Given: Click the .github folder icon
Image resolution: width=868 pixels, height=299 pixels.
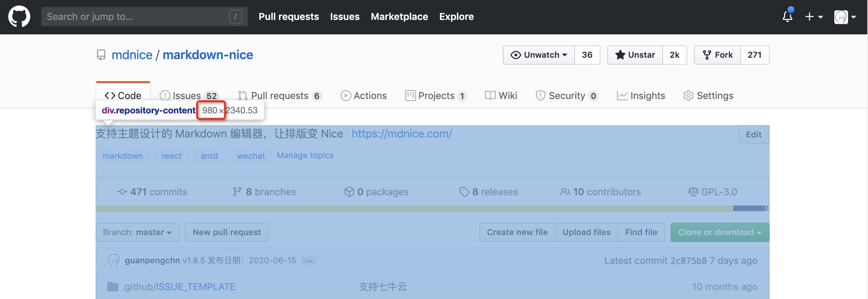Looking at the screenshot, I should [113, 287].
